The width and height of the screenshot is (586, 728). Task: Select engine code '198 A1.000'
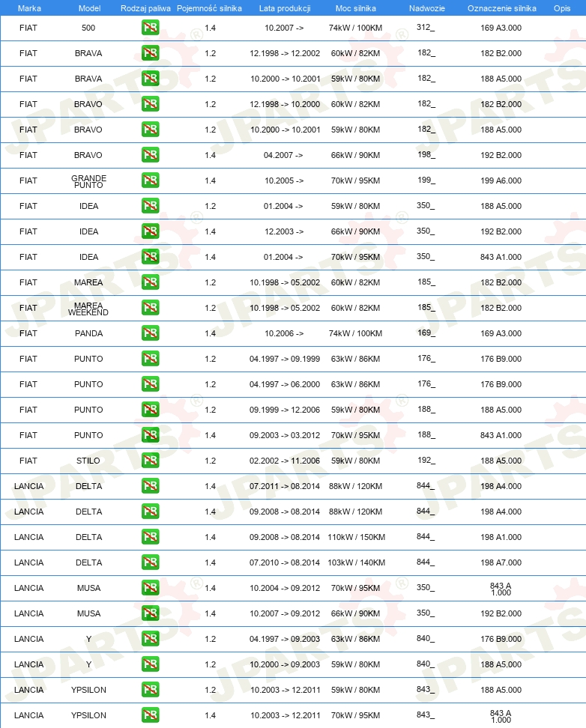coord(501,537)
